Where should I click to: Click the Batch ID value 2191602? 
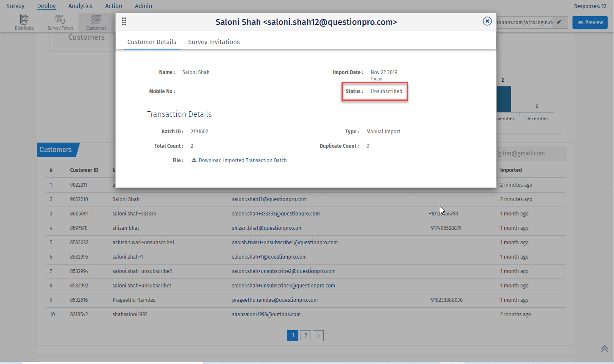199,131
